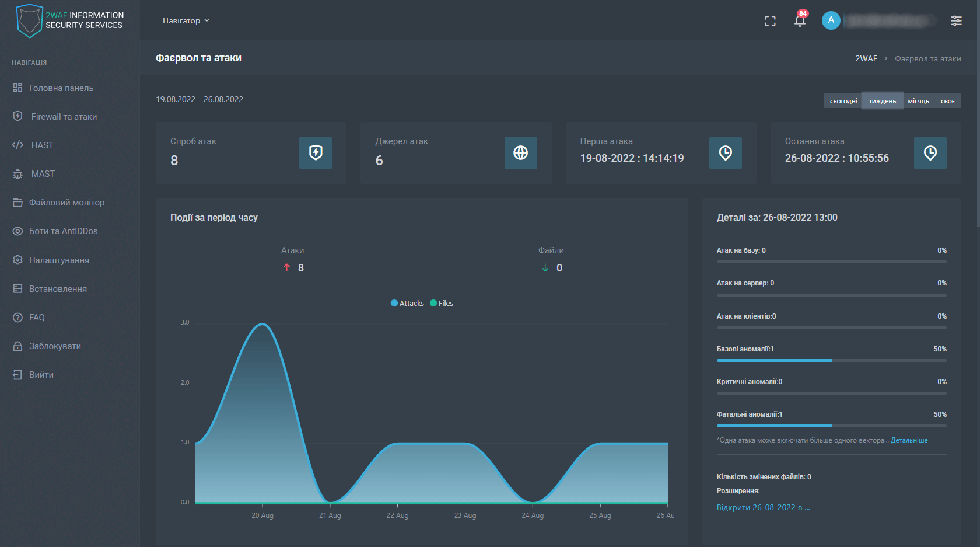Click the Детальніше link in details panel
980x547 pixels.
909,440
